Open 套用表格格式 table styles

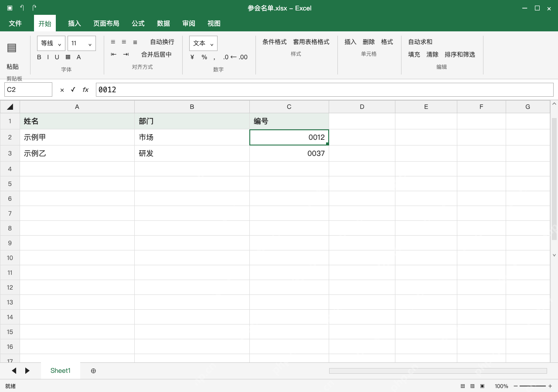[x=311, y=42]
